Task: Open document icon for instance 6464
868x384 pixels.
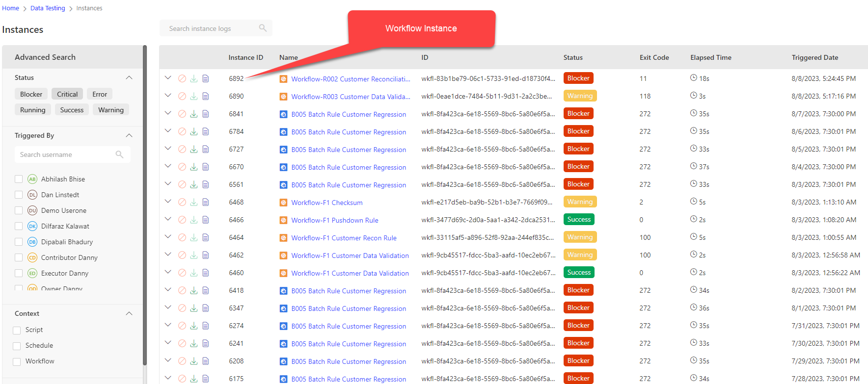Action: tap(206, 237)
